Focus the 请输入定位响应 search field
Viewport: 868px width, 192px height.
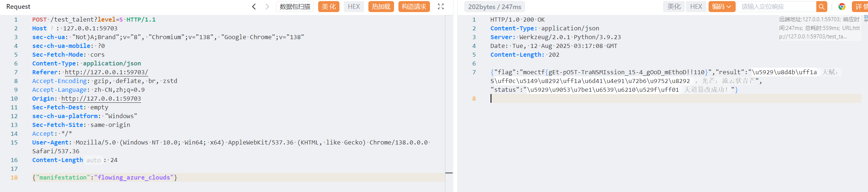(776, 7)
